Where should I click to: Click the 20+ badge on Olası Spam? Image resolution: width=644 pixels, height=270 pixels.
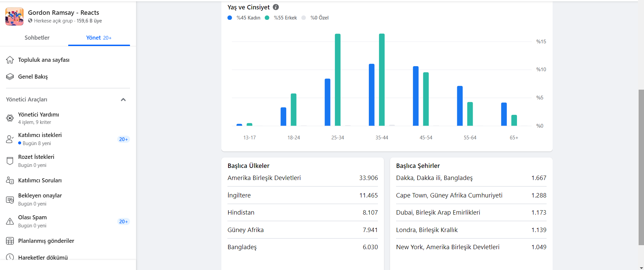point(123,221)
